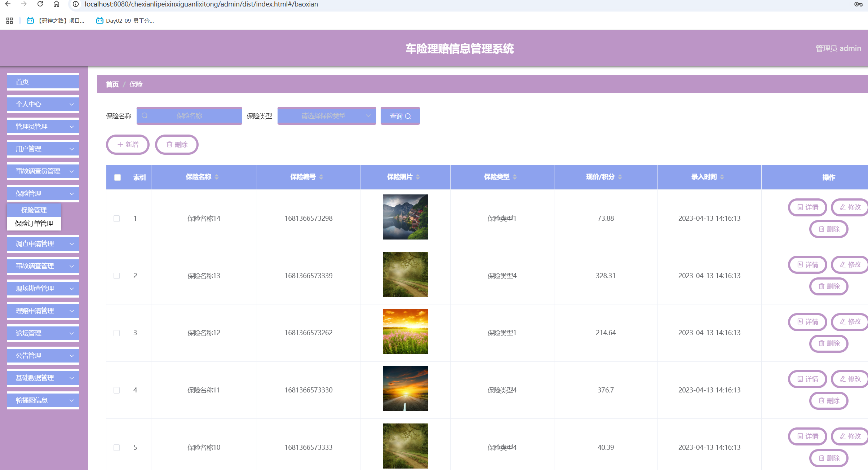Expand 调查申请管理 sidebar menu
The width and height of the screenshot is (868, 470).
[43, 244]
